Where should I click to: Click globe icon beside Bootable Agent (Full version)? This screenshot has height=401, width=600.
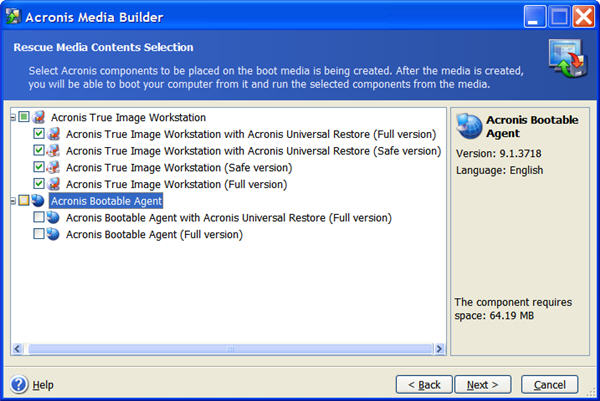pos(53,233)
